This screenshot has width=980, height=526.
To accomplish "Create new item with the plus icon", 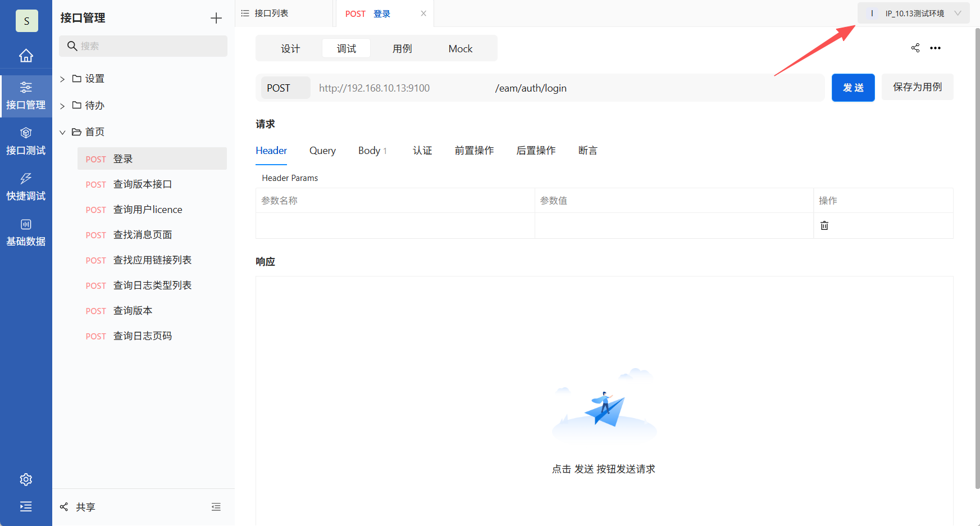I will [x=216, y=17].
